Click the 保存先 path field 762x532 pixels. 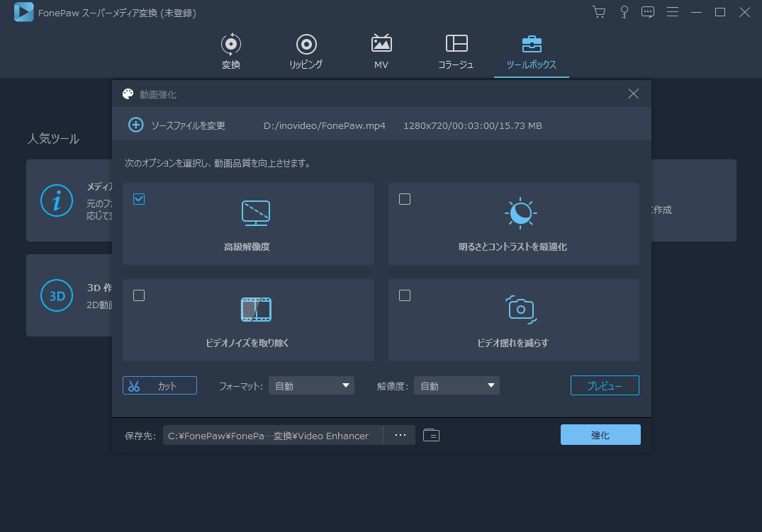273,436
